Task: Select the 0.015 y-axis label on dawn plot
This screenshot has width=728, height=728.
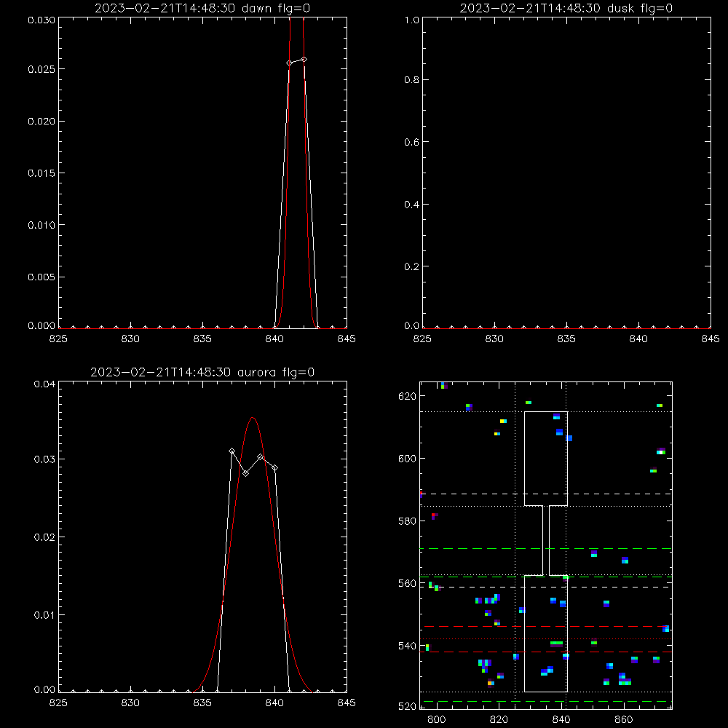Action: [x=41, y=173]
